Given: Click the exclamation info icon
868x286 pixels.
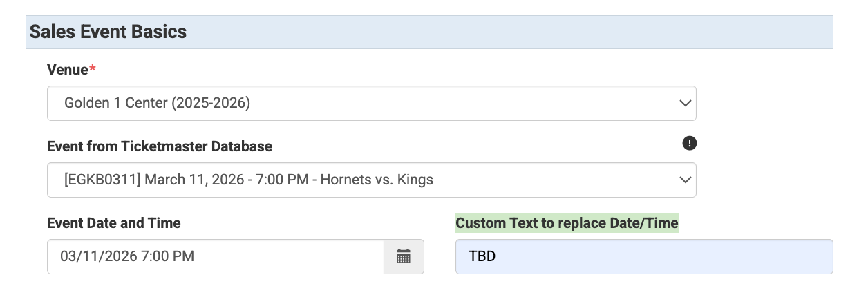Looking at the screenshot, I should pos(689,144).
